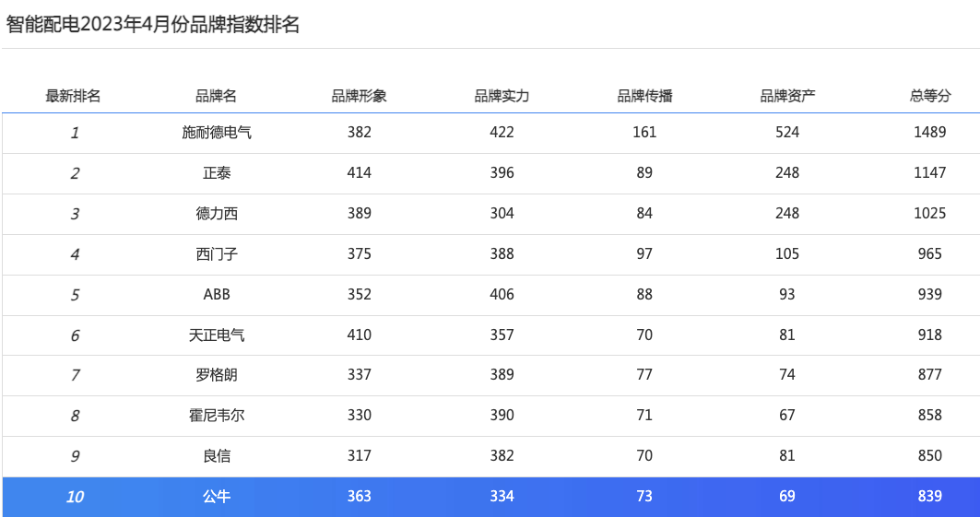The image size is (980, 517).
Task: Click the 品牌形象 column header
Action: pyautogui.click(x=360, y=96)
